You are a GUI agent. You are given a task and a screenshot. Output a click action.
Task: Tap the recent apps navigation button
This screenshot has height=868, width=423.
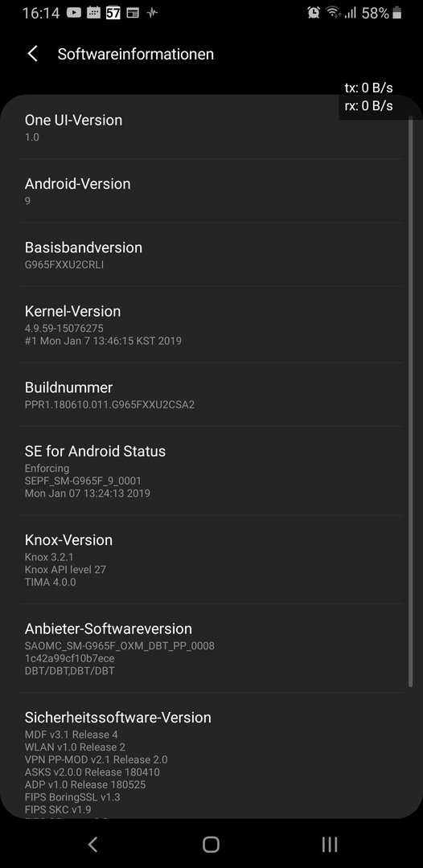(330, 844)
